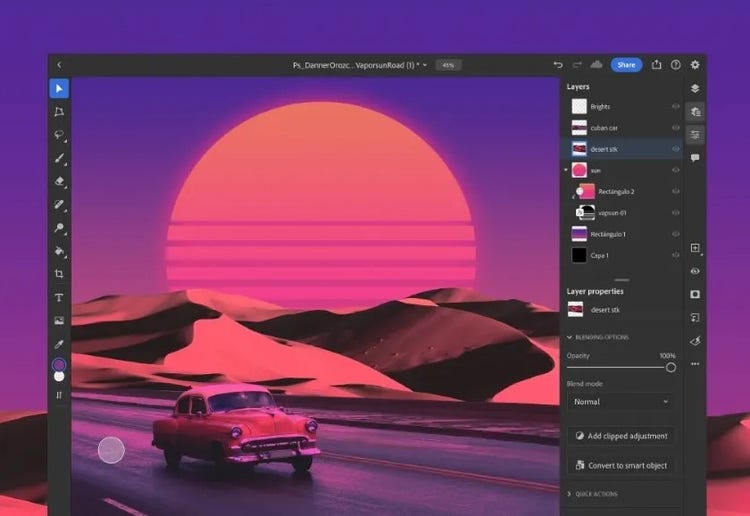Screen dimensions: 750x516
Task: Click the Opacity slider handle
Action: pos(670,367)
